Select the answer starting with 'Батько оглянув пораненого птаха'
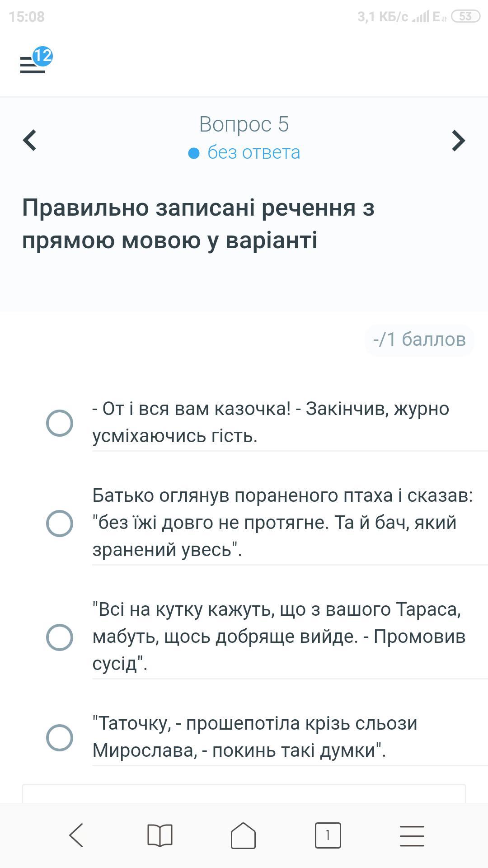 click(60, 524)
